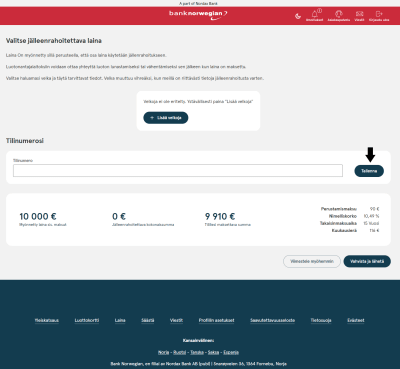The image size is (400, 369).
Task: Click the 10 000 € loan amount
Action: [x=38, y=217]
